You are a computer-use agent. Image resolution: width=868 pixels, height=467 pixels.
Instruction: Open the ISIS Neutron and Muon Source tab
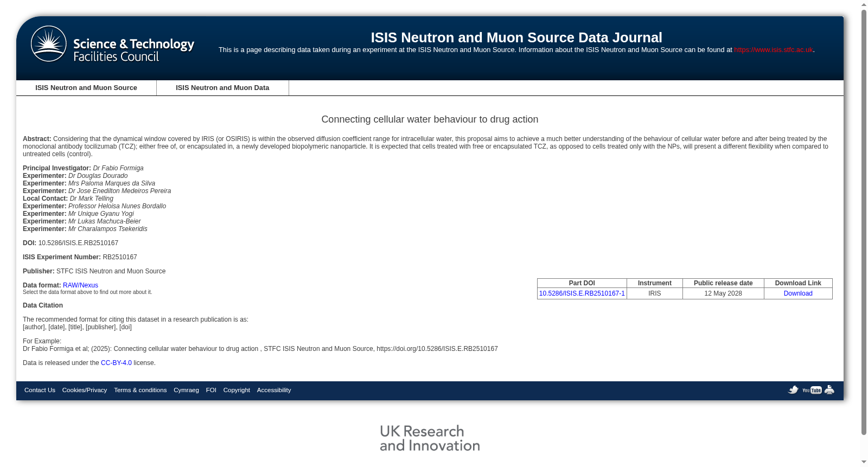(x=86, y=88)
